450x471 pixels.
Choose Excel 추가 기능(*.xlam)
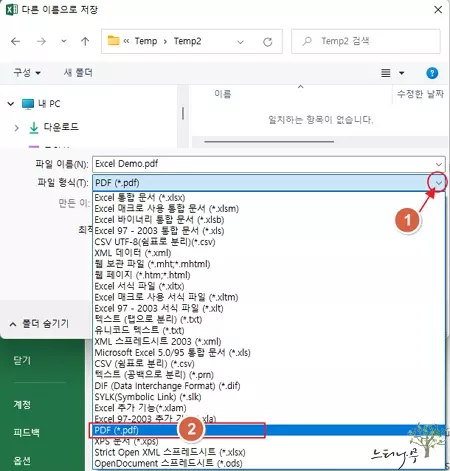click(x=269, y=408)
